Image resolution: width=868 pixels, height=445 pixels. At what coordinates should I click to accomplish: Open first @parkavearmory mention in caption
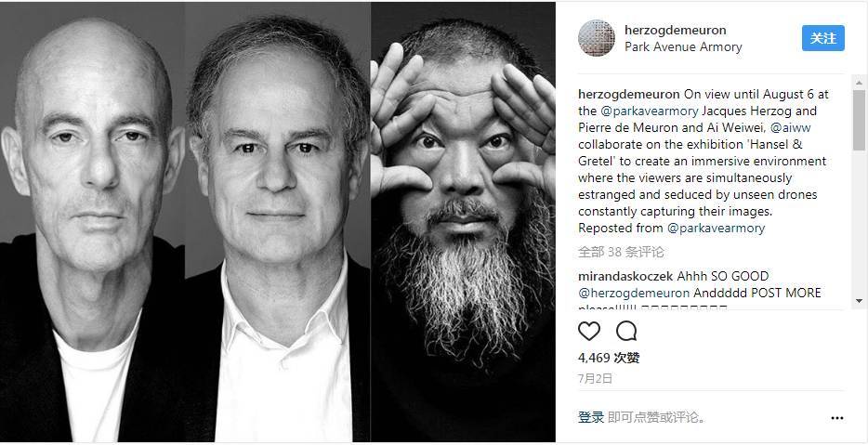point(649,111)
